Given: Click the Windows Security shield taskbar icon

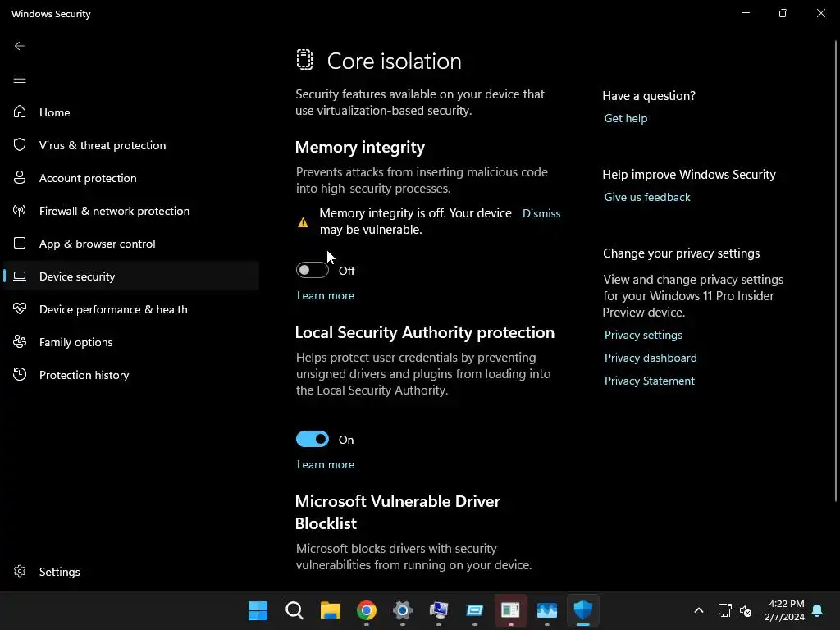Looking at the screenshot, I should coord(583,610).
